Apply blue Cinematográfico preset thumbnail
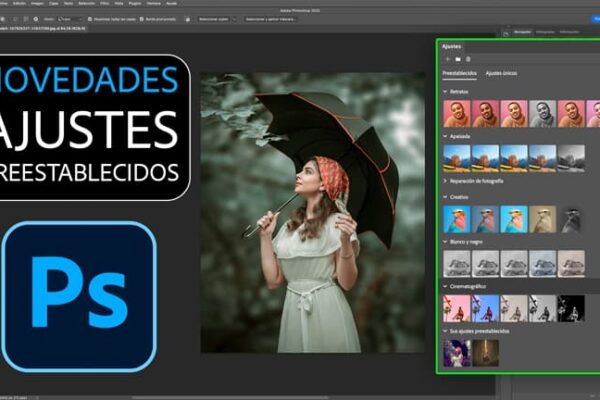 click(x=485, y=308)
